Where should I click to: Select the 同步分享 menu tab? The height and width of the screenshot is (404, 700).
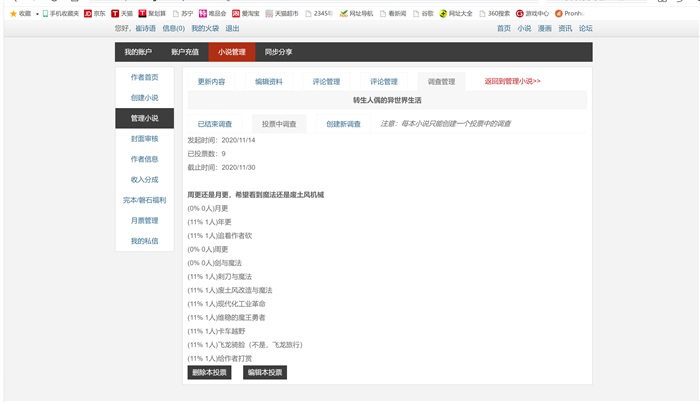279,52
